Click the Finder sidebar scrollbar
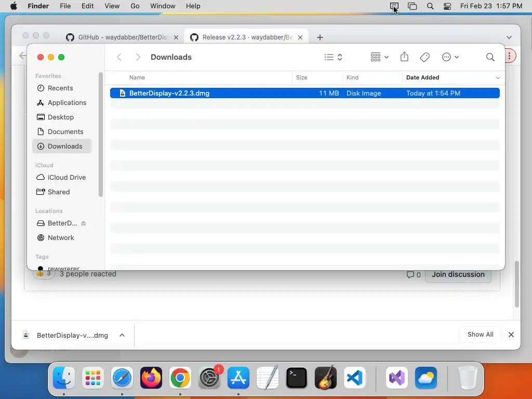The width and height of the screenshot is (532, 399). pos(100,135)
